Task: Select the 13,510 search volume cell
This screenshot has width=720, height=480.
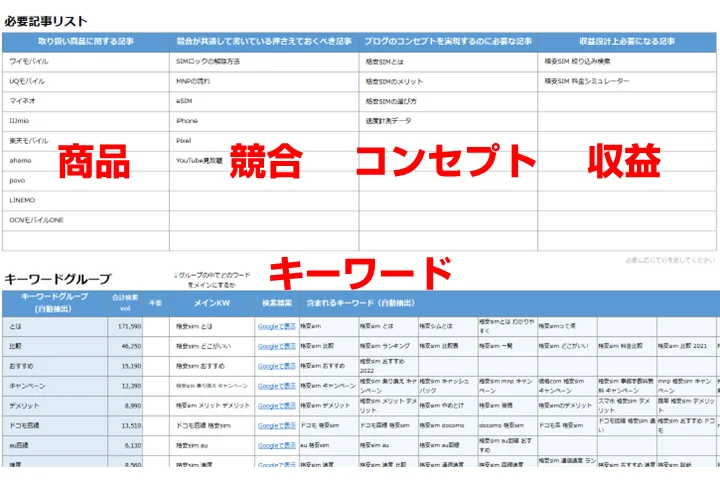Action: (x=125, y=426)
